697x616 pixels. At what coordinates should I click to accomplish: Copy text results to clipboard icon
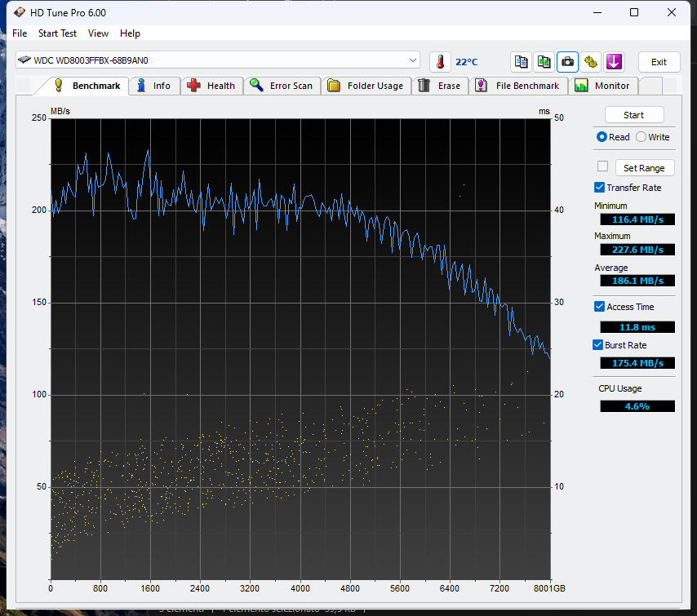[521, 62]
